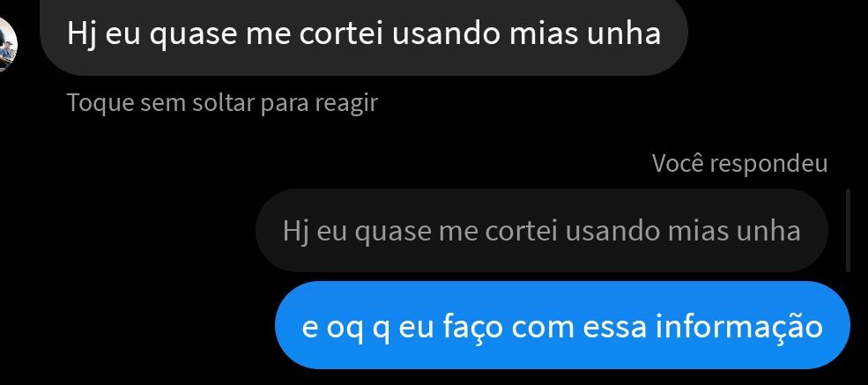Screen dimensions: 868x385
Task: Tap the 'Toque sem soltar para reagir' hint
Action: [222, 103]
